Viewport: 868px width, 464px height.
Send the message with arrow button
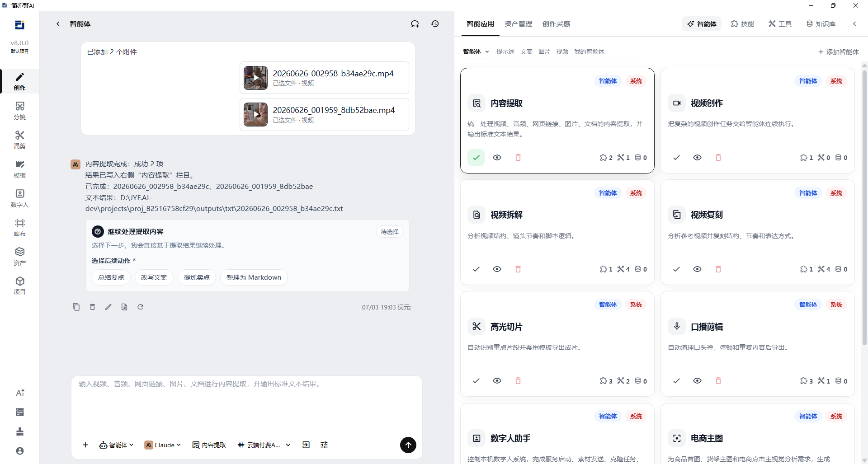coord(408,445)
